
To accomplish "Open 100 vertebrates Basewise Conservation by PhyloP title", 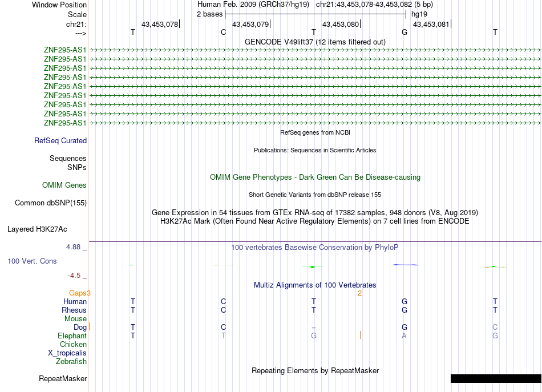I will [315, 248].
